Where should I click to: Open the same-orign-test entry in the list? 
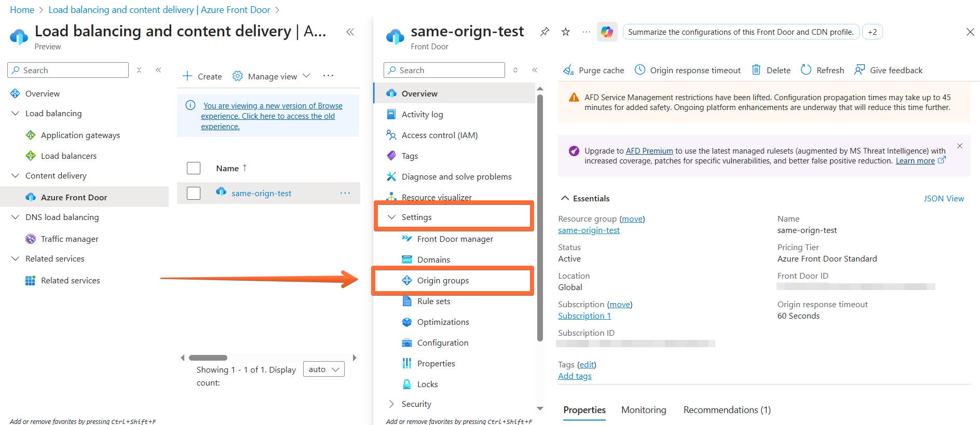[261, 193]
